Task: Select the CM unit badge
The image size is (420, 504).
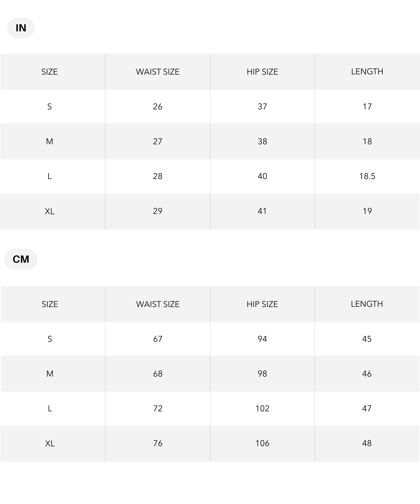Action: [21, 259]
